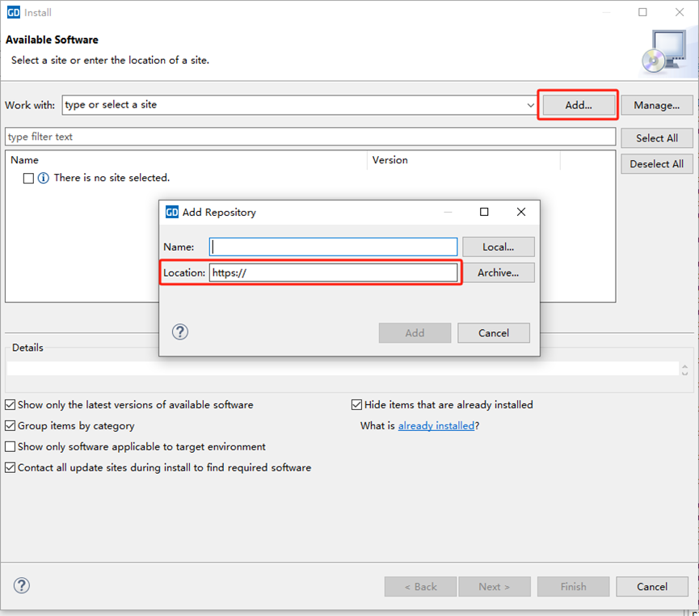699x616 pixels.
Task: Open Manage... software sites
Action: pyautogui.click(x=656, y=105)
